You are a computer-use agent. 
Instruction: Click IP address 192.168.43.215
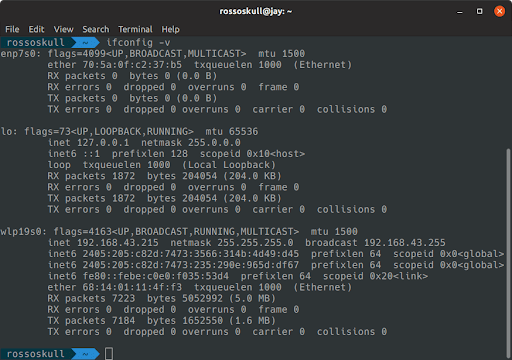[118, 243]
